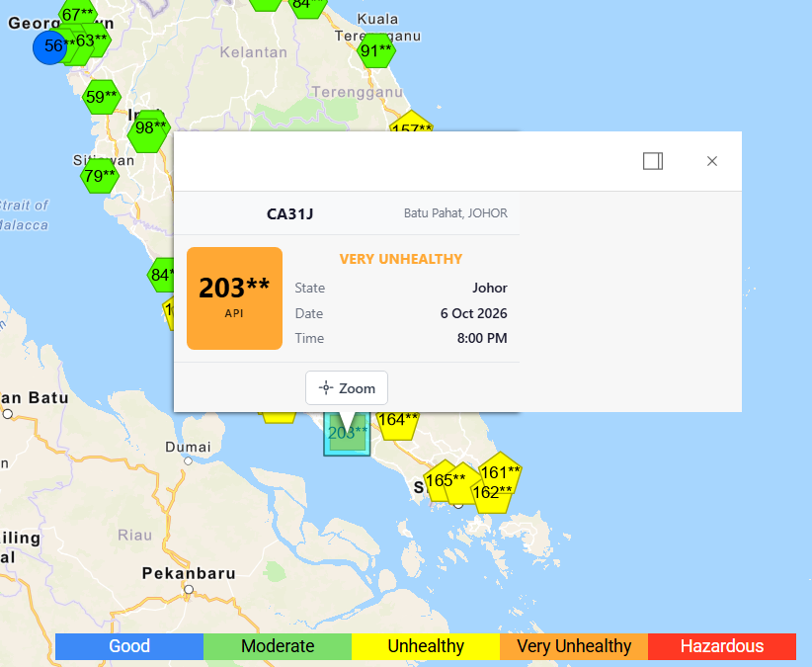812x667 pixels.
Task: Click the station code CA31J
Action: click(290, 213)
